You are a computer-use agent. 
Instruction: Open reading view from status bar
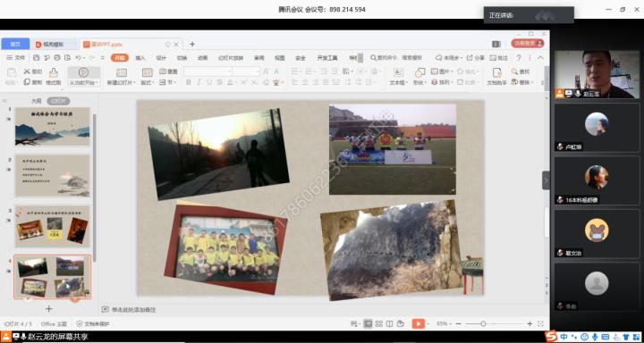click(389, 323)
